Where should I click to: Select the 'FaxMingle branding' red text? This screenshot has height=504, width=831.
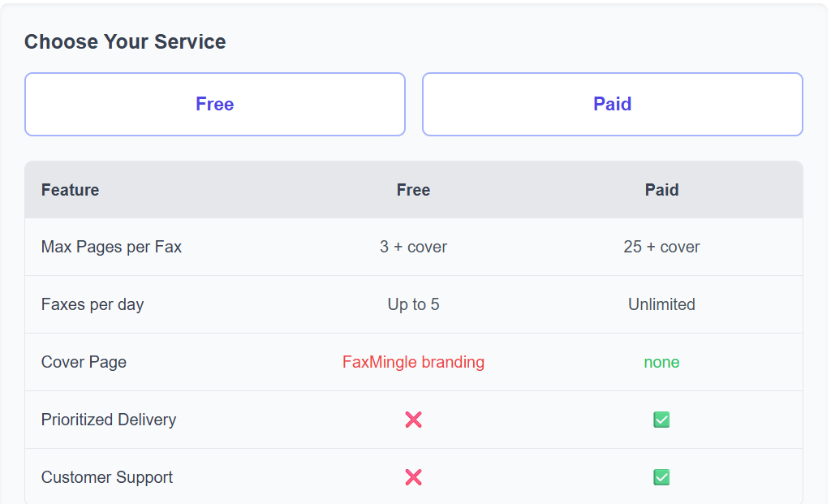tap(413, 362)
